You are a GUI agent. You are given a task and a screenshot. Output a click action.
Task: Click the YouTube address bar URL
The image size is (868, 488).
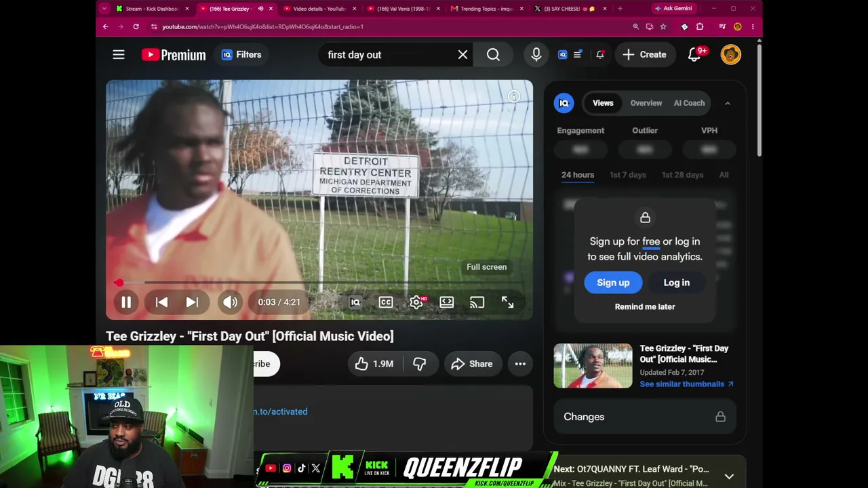click(263, 26)
